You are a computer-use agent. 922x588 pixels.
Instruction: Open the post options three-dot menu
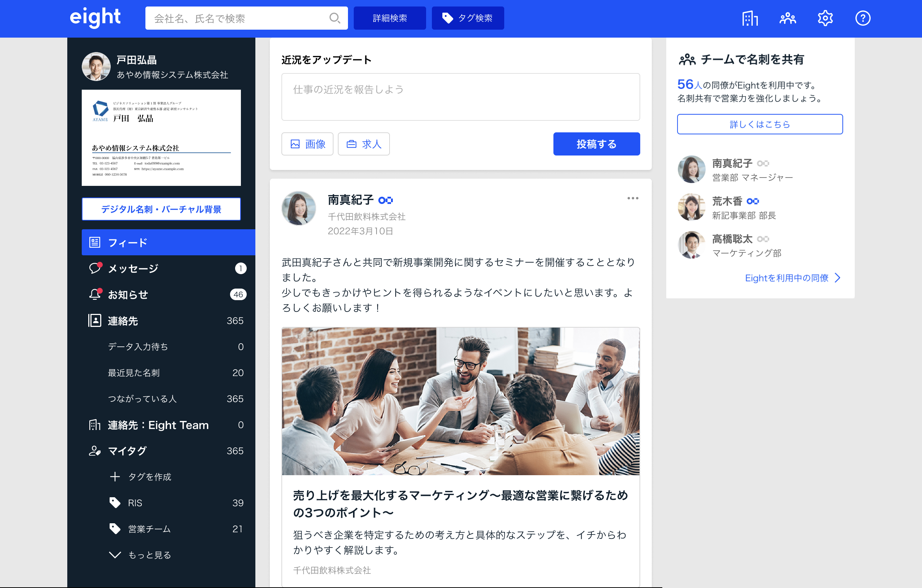click(x=633, y=198)
